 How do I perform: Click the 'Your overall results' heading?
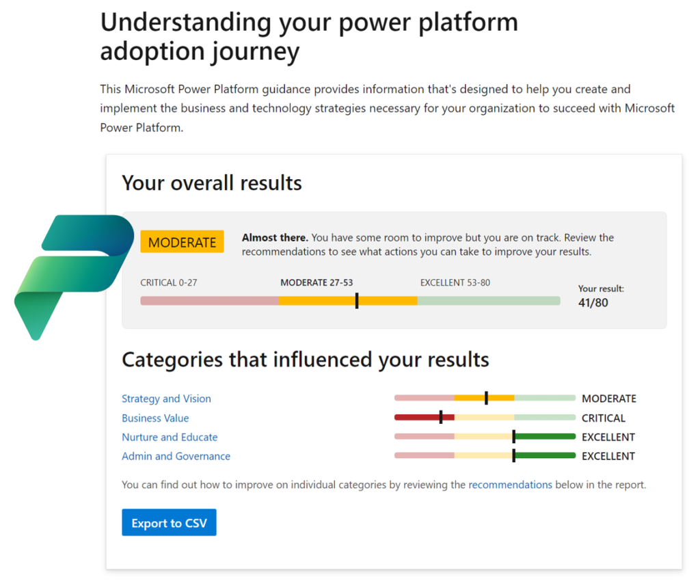(x=212, y=183)
